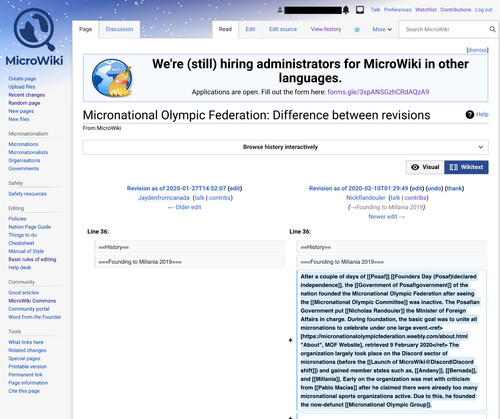Open Governments sidebar link
This screenshot has height=419, width=500.
pos(24,168)
